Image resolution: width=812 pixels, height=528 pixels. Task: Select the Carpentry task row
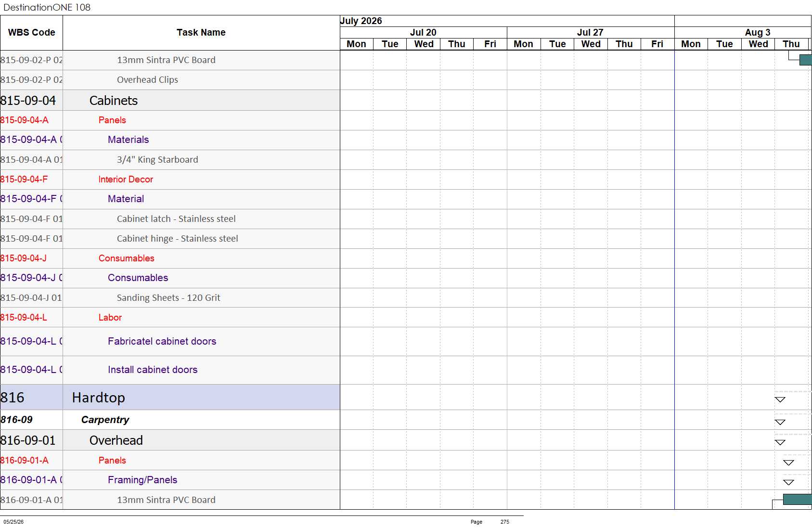click(170, 420)
